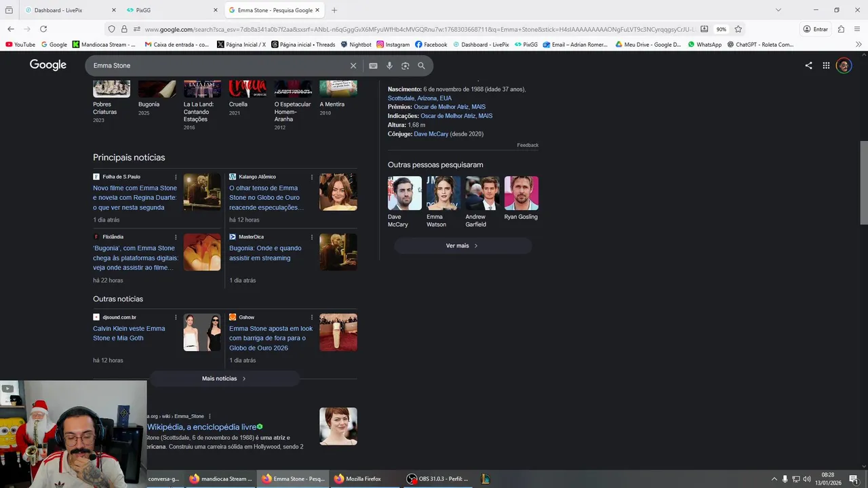The height and width of the screenshot is (488, 868).
Task: Reload the current page
Action: 43,29
